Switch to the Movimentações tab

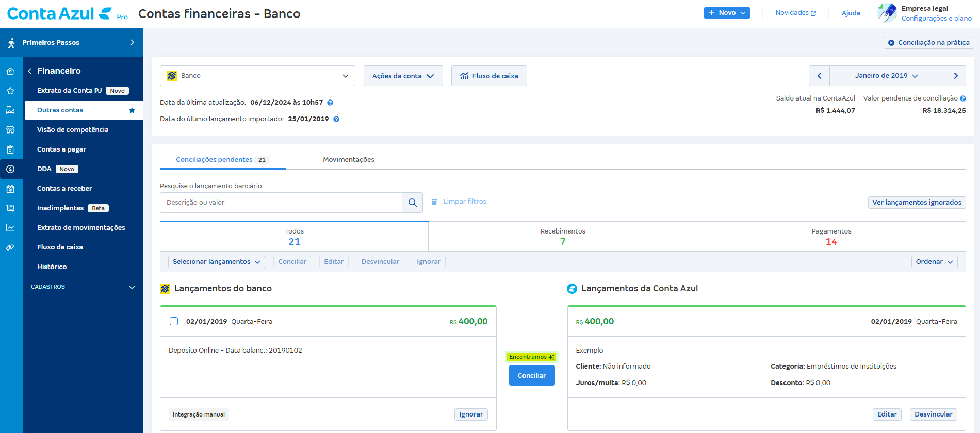point(349,160)
